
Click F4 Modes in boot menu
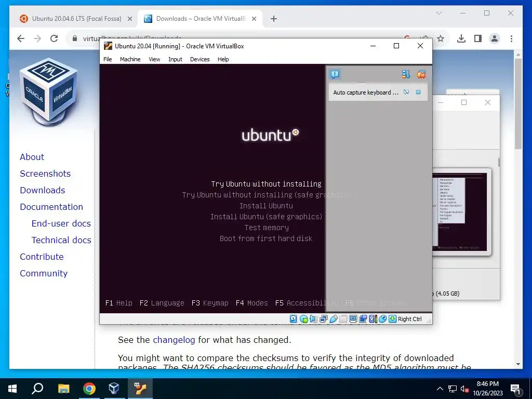click(x=252, y=303)
